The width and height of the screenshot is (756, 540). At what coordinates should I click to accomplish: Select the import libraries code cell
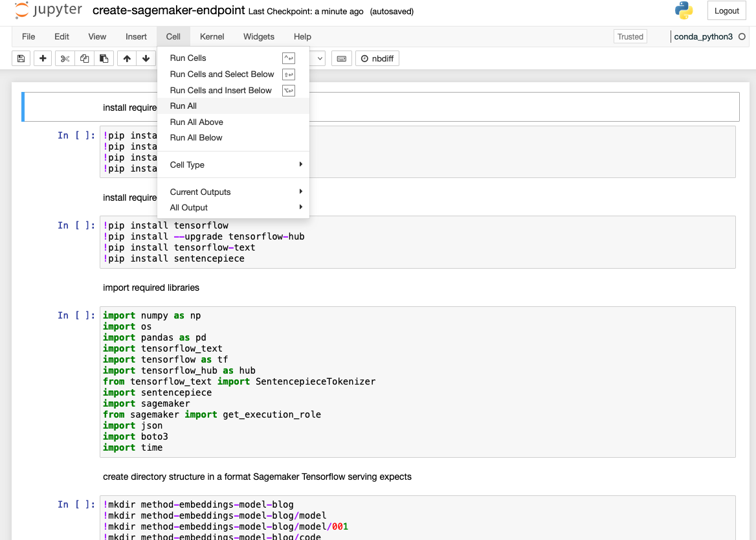[x=417, y=382]
